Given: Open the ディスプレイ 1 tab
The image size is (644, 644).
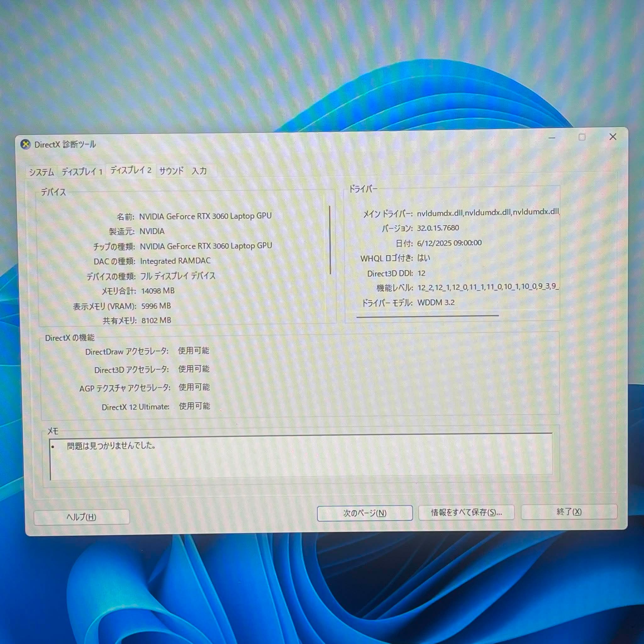Looking at the screenshot, I should tap(82, 172).
